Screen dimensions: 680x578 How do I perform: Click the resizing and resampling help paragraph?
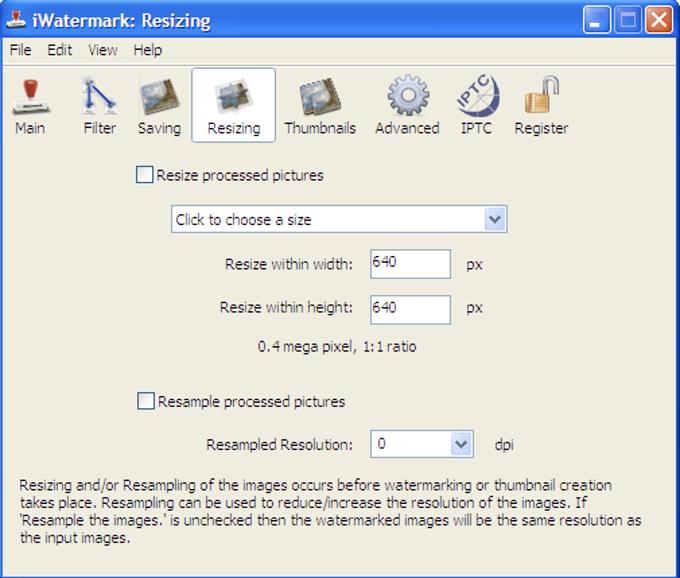point(330,511)
